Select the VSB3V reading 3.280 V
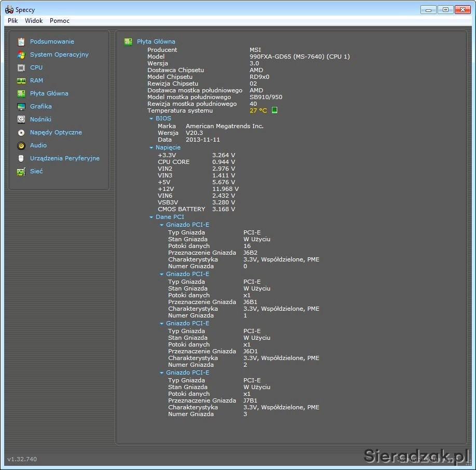This screenshot has width=476, height=470. tap(224, 202)
